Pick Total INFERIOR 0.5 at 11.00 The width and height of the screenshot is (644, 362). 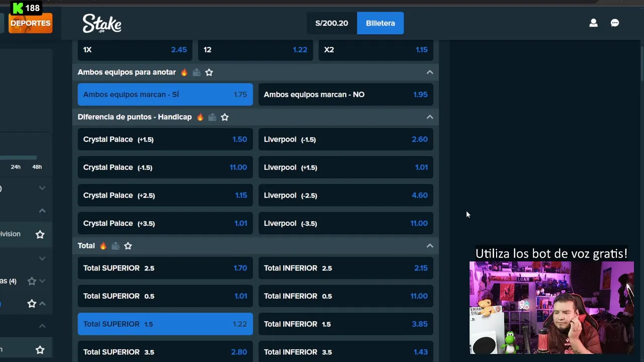tap(346, 296)
